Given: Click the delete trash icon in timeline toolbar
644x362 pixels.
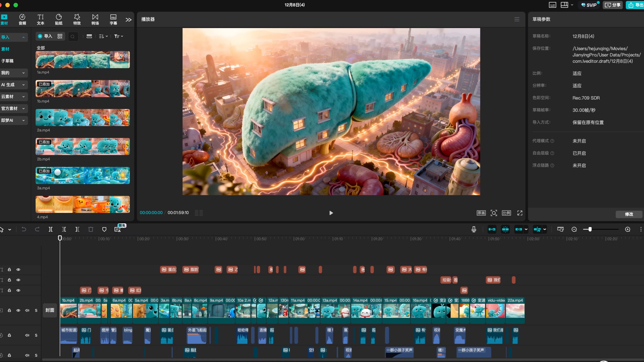Looking at the screenshot, I should click(91, 229).
